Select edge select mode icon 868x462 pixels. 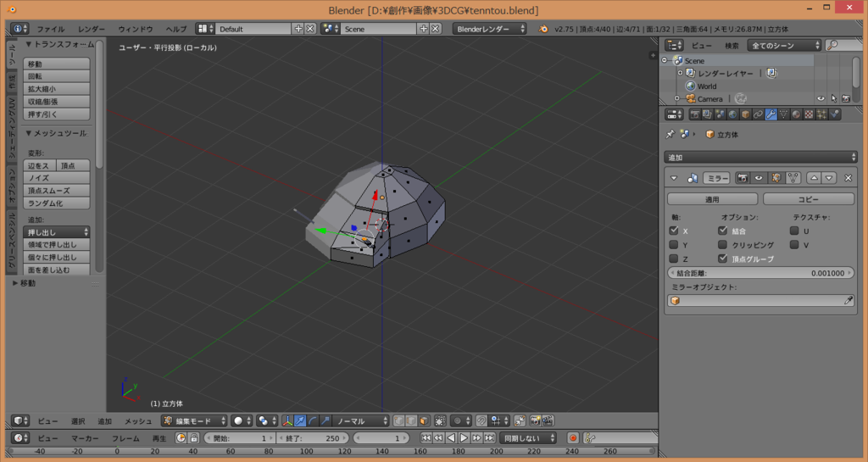pyautogui.click(x=411, y=421)
